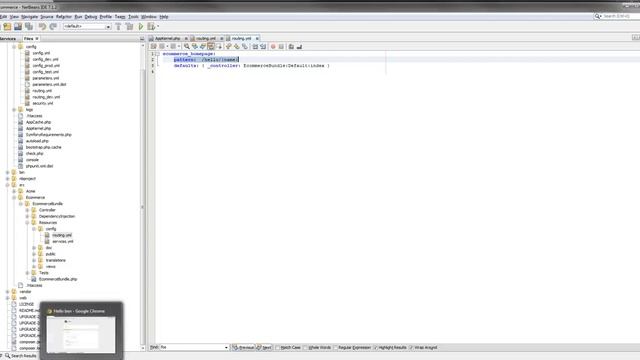Screen dimensions: 640x360
Task: Select services.yml in the file tree
Action: (x=62, y=242)
